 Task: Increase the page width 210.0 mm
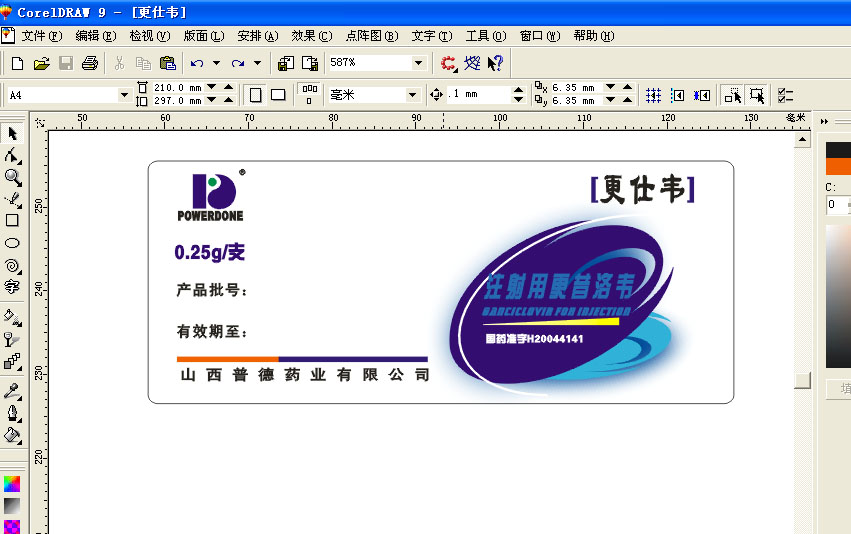click(x=229, y=87)
